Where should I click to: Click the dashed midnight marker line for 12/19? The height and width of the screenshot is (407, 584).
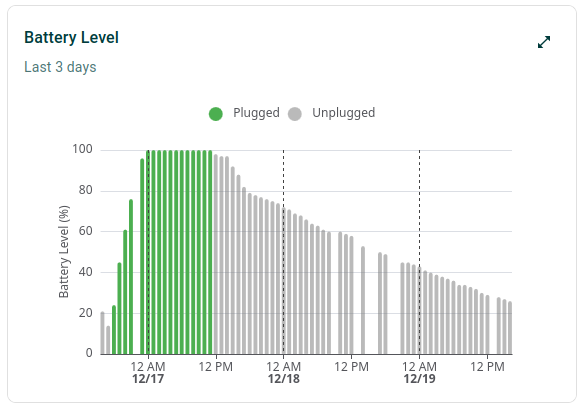tap(419, 252)
